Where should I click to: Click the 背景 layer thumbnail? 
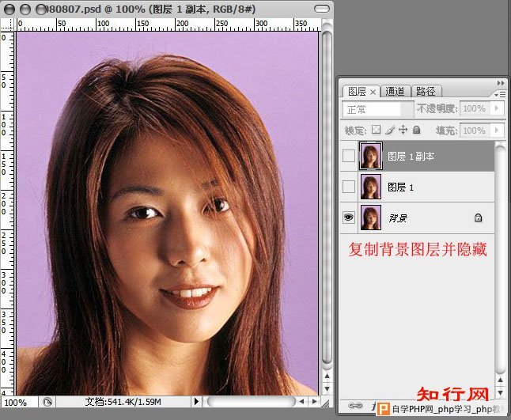click(371, 218)
